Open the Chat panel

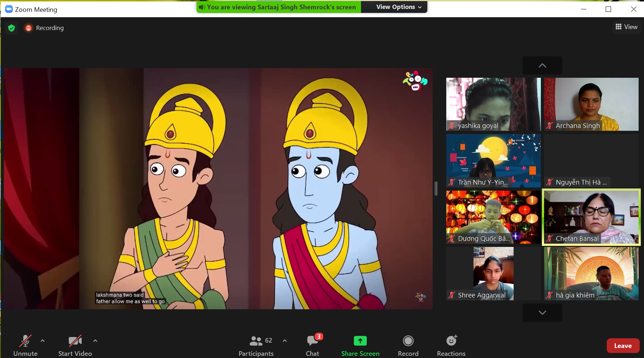(312, 345)
